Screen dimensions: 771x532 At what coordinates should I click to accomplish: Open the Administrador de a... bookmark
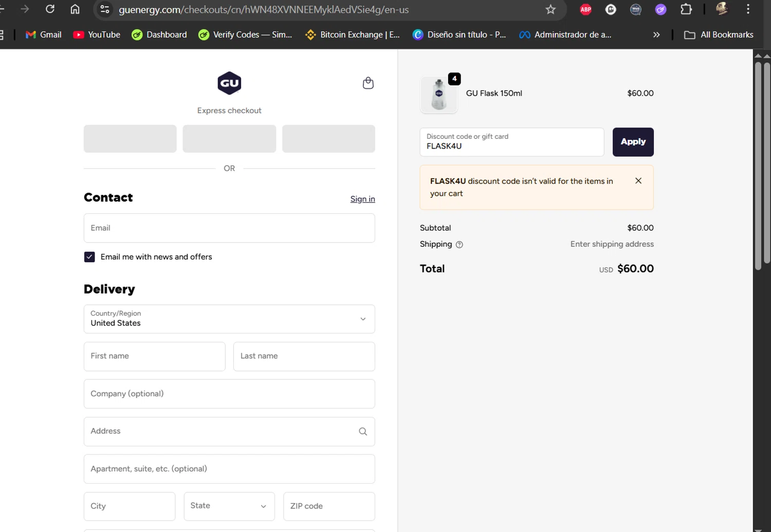(565, 34)
